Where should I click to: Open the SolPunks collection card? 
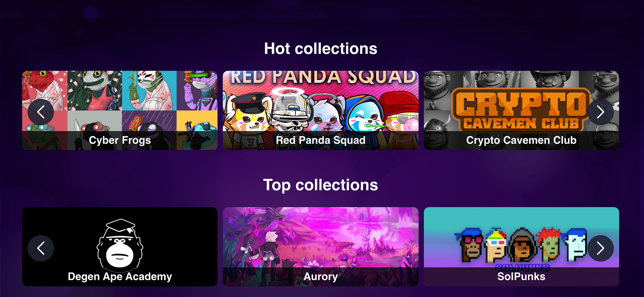click(521, 247)
